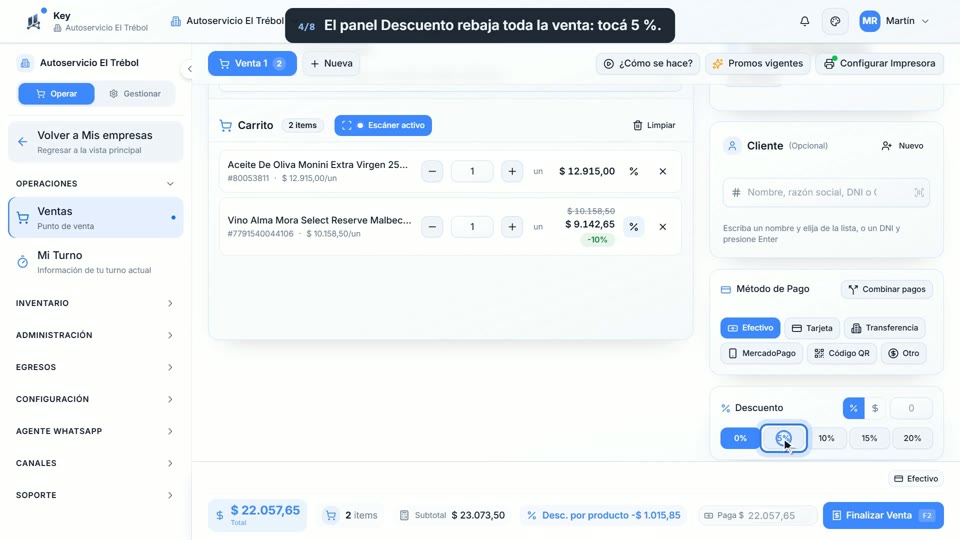Click the cart icon beside Carrito
The width and height of the screenshot is (960, 540).
pyautogui.click(x=225, y=126)
